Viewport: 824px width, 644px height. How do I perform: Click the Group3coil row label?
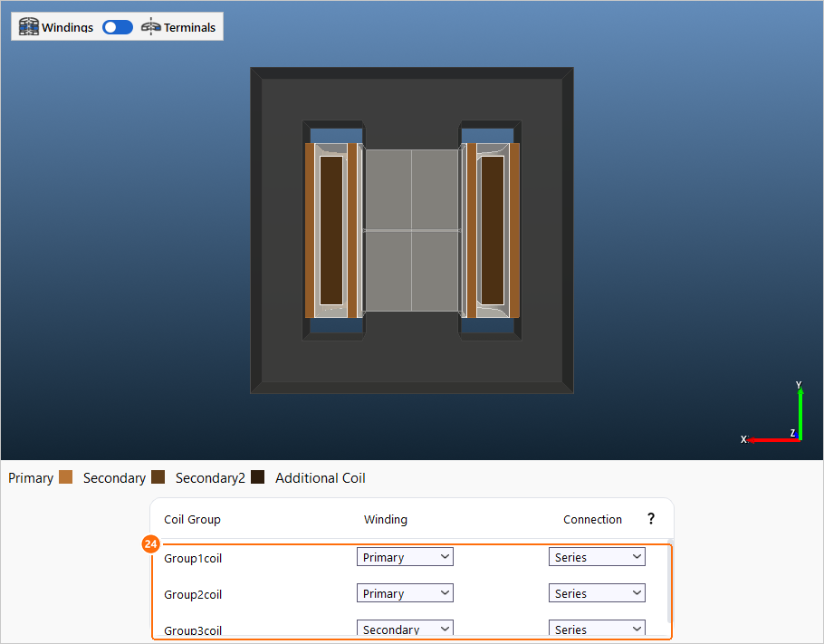[x=193, y=630]
